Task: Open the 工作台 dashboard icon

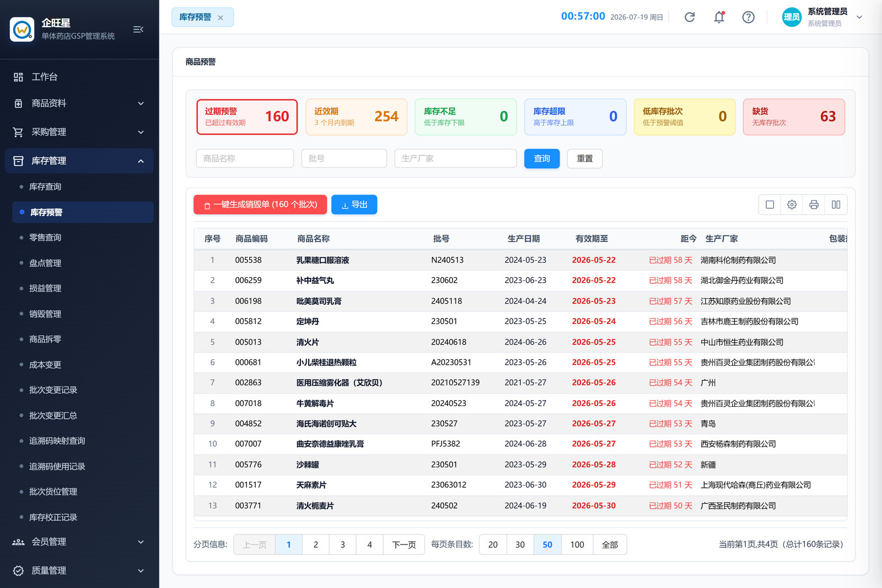Action: click(x=18, y=77)
